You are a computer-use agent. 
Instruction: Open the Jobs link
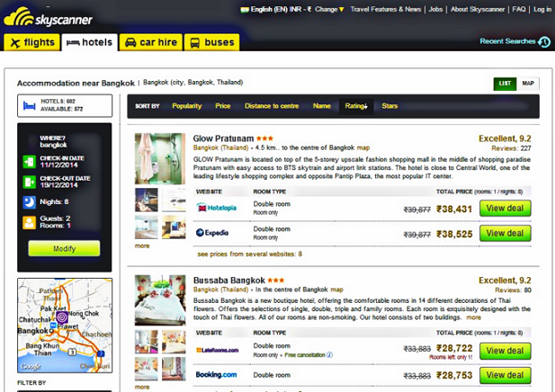435,9
